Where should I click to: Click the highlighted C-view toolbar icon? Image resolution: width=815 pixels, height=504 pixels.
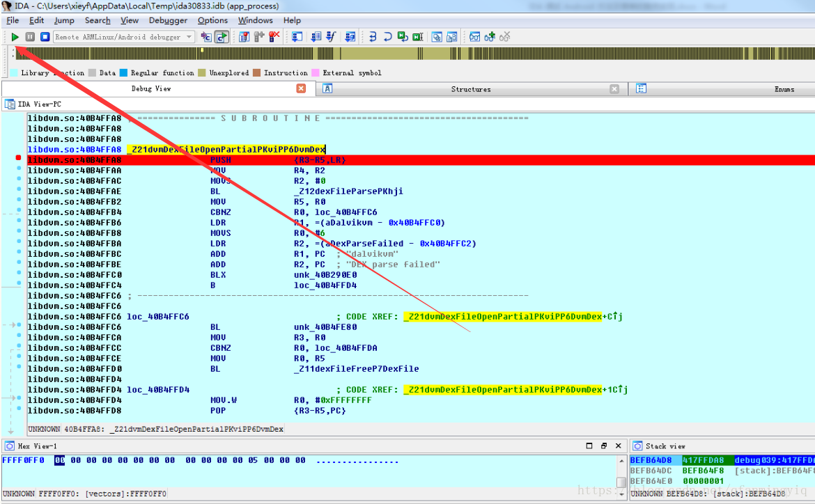(x=222, y=37)
